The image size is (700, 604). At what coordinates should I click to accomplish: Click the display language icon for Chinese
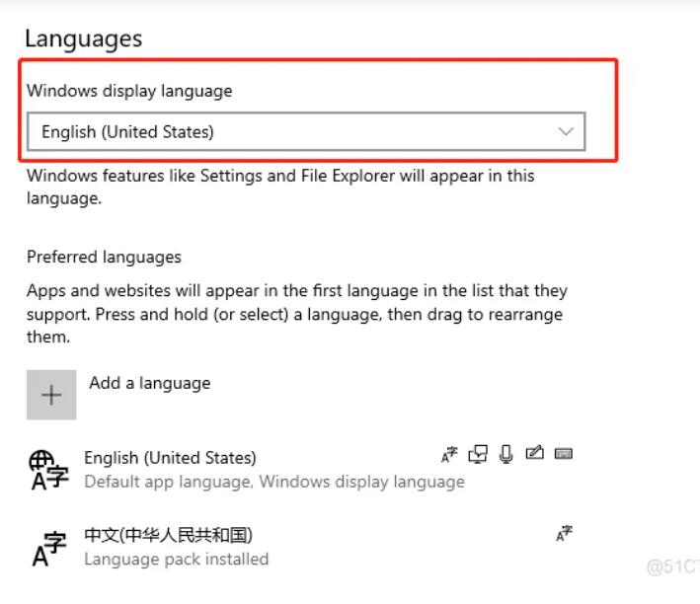pos(565,534)
